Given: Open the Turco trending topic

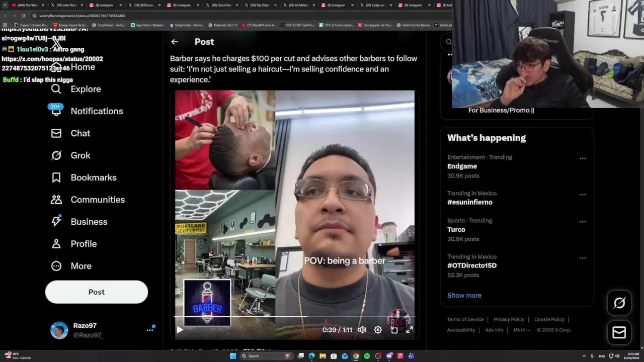Looking at the screenshot, I should click(x=456, y=229).
